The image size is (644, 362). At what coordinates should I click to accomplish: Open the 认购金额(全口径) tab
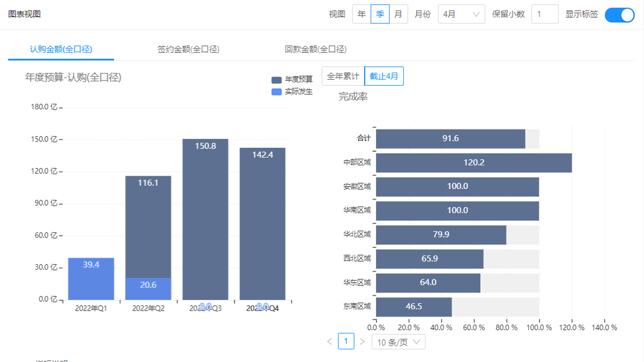pos(61,49)
